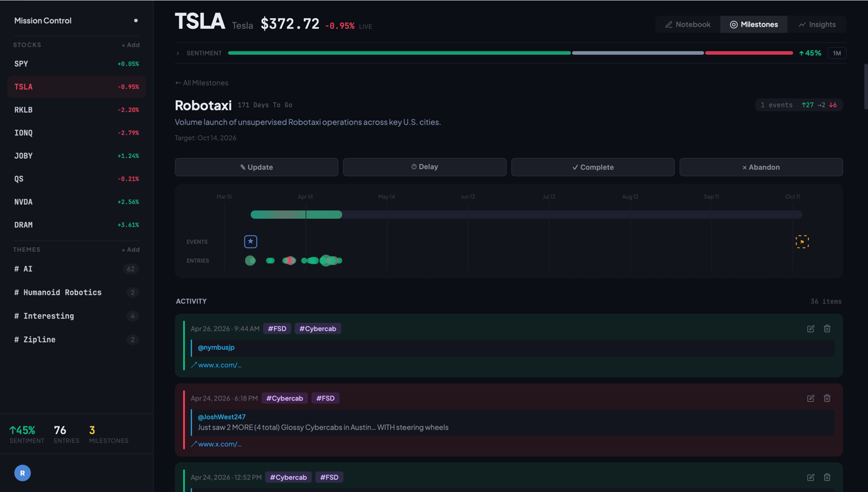The width and height of the screenshot is (868, 492).
Task: Abandon the Robotaxi milestone
Action: tap(761, 167)
